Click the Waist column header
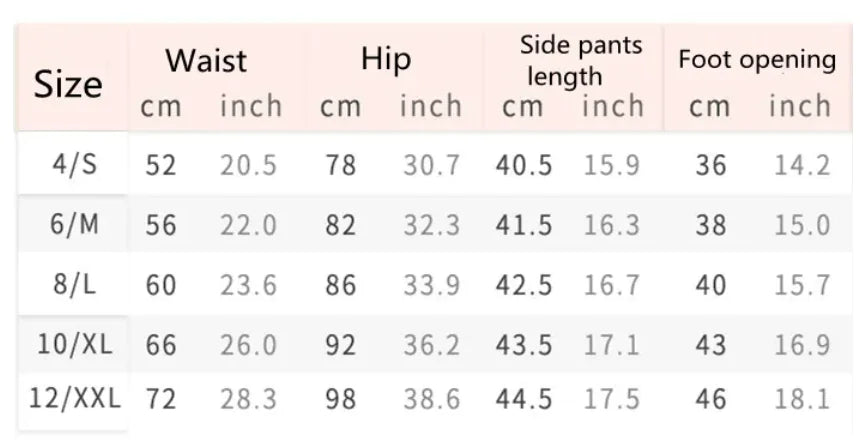The height and width of the screenshot is (445, 861). pos(206,59)
